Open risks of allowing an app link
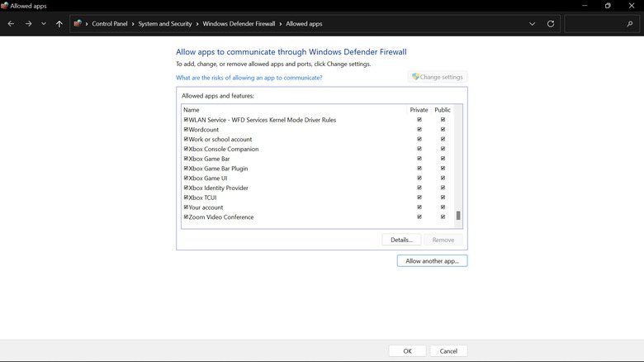644x362 pixels. point(249,78)
